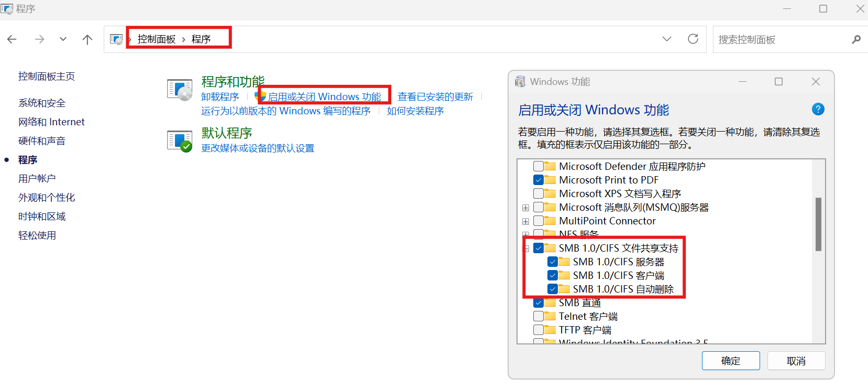This screenshot has height=389, width=868.
Task: Open the 默认程序 heading
Action: (x=227, y=133)
